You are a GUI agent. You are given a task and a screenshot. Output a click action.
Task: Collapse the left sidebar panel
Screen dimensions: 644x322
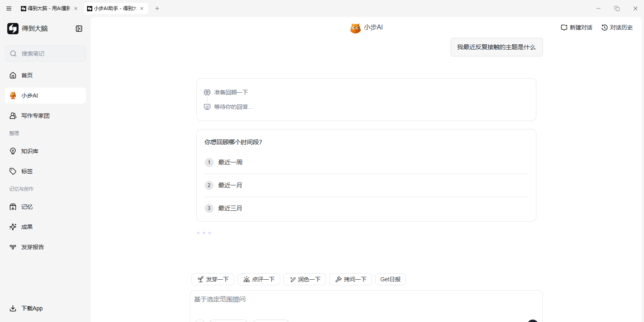pos(79,29)
